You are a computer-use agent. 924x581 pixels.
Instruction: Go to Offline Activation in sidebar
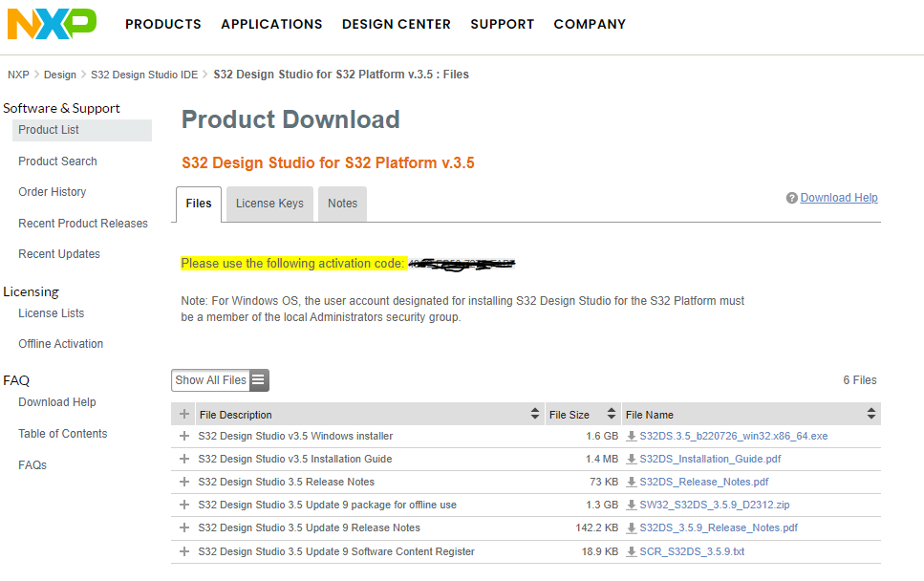pos(60,344)
